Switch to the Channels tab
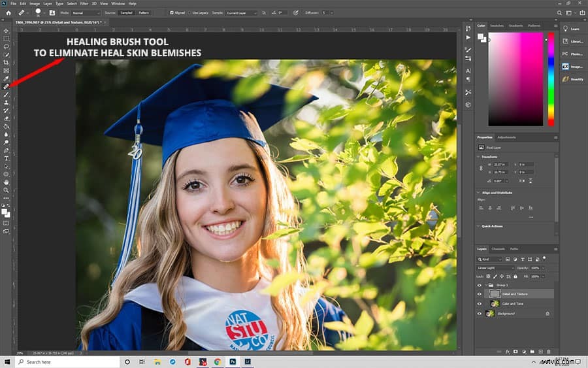This screenshot has height=368, width=588. (x=498, y=248)
